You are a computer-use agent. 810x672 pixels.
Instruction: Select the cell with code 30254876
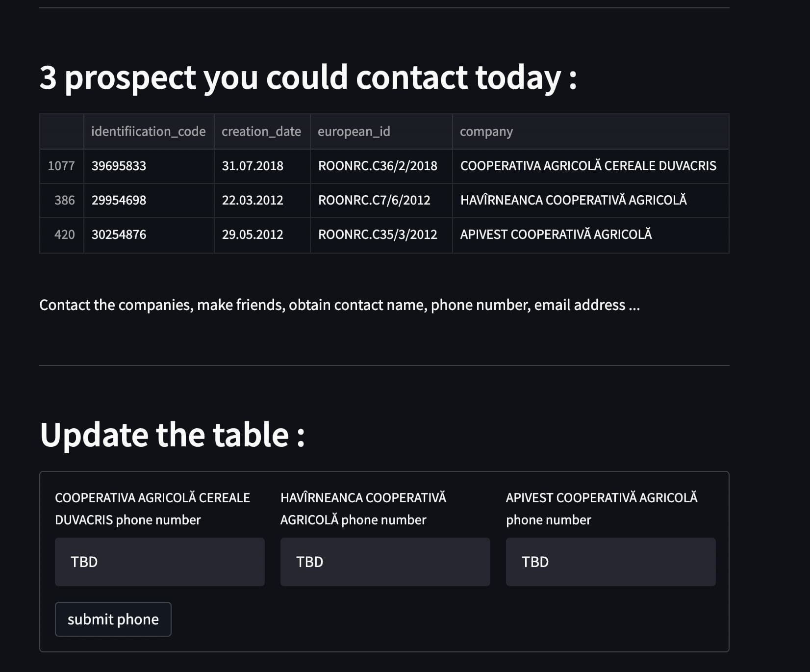pos(119,234)
